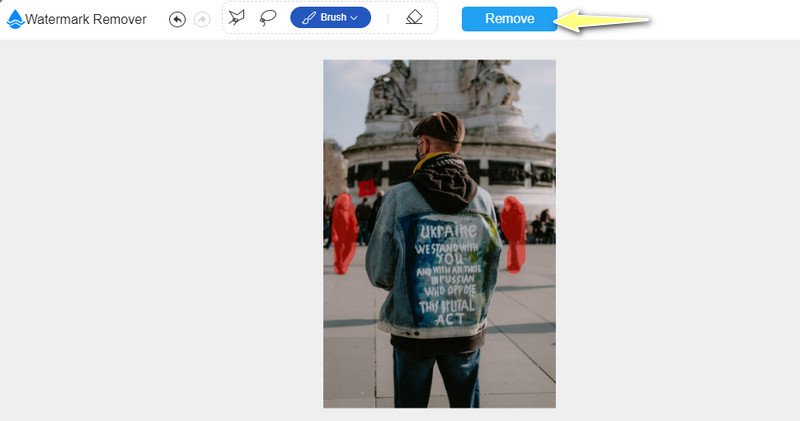
Task: Click the Watermark Remover title text
Action: click(x=86, y=19)
